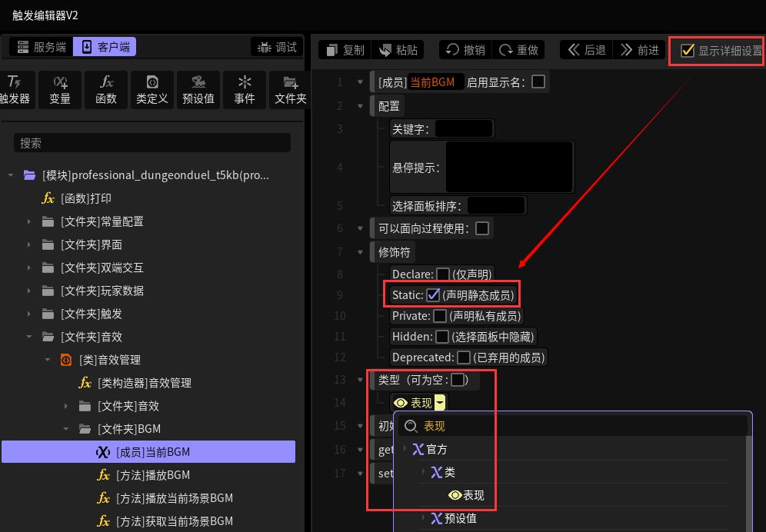The width and height of the screenshot is (766, 532).
Task: Collapse the 模块 professional_dungeonduel root node
Action: pos(10,175)
